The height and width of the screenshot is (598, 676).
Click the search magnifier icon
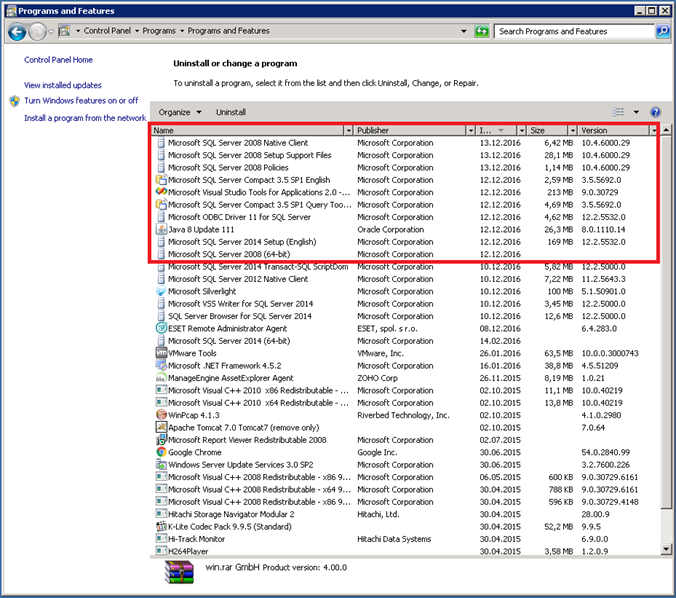coord(662,31)
